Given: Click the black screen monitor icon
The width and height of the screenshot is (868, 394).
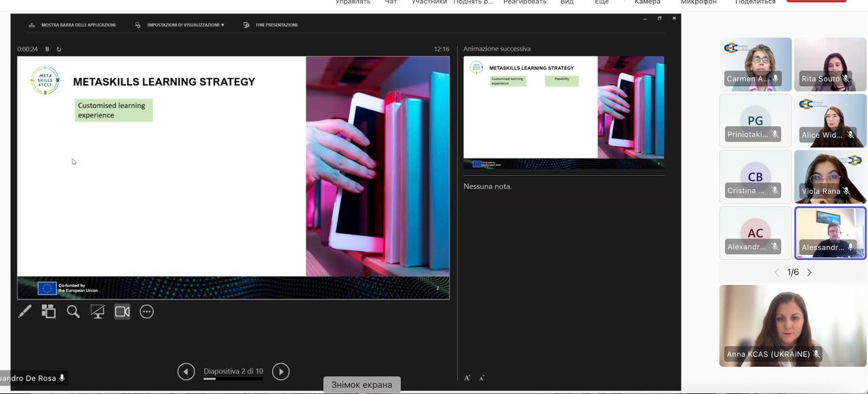Looking at the screenshot, I should pyautogui.click(x=98, y=312).
